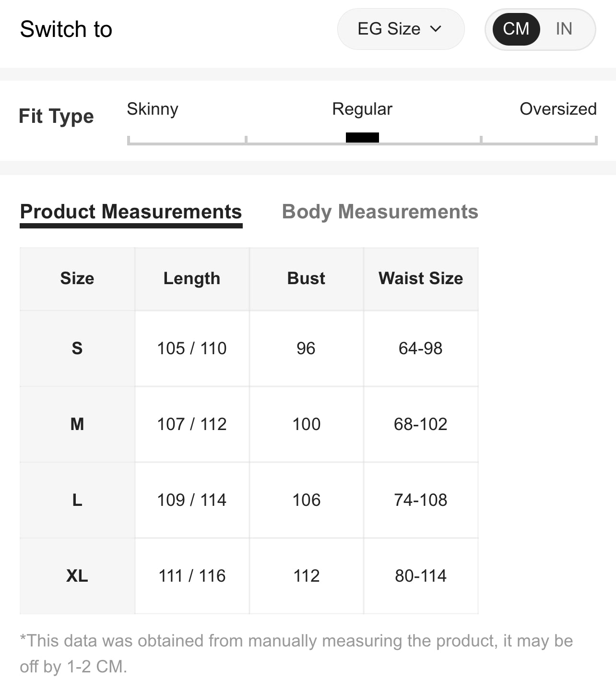Viewport: 616px width, 694px height.
Task: Select the size S row header
Action: [x=77, y=348]
